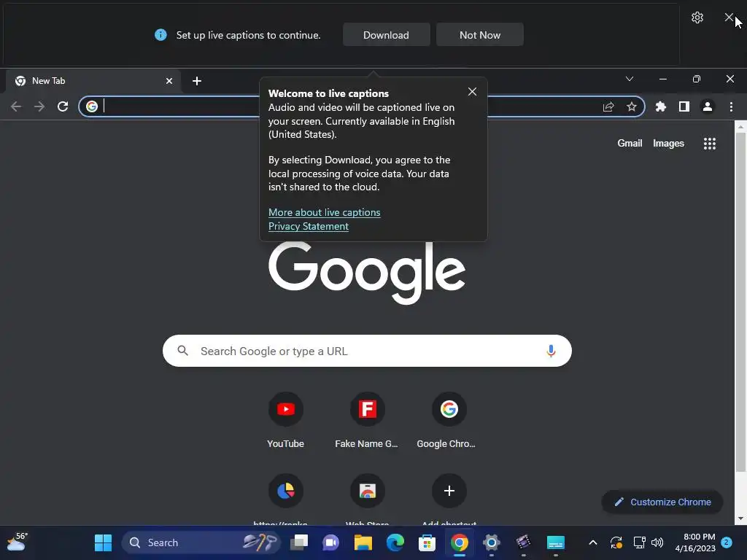The height and width of the screenshot is (560, 747).
Task: Open More about live captions link
Action: [325, 212]
